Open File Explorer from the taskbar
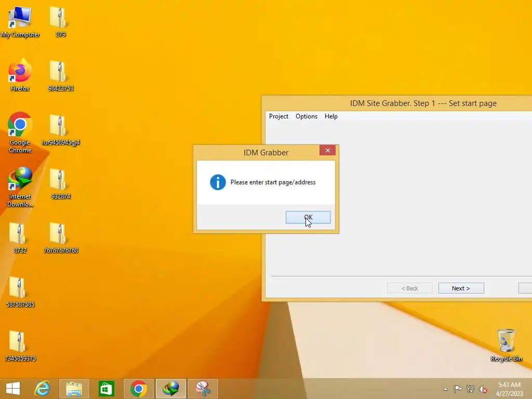Image resolution: width=532 pixels, height=399 pixels. [74, 389]
